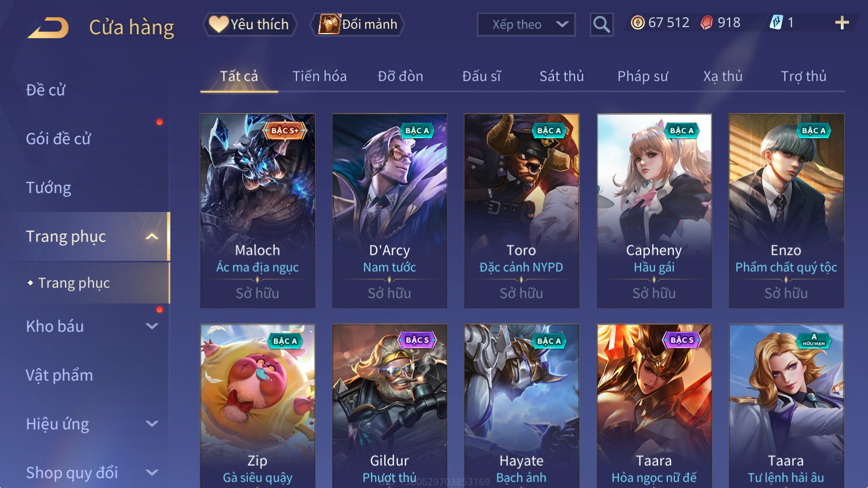Tap the gold coin balance icon
This screenshot has height=488, width=868.
pos(638,23)
